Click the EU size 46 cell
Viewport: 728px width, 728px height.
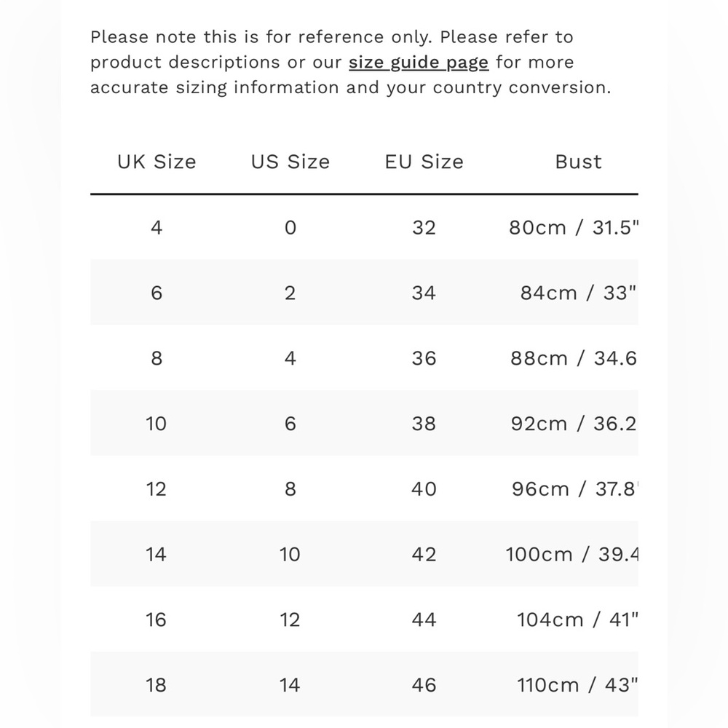424,685
